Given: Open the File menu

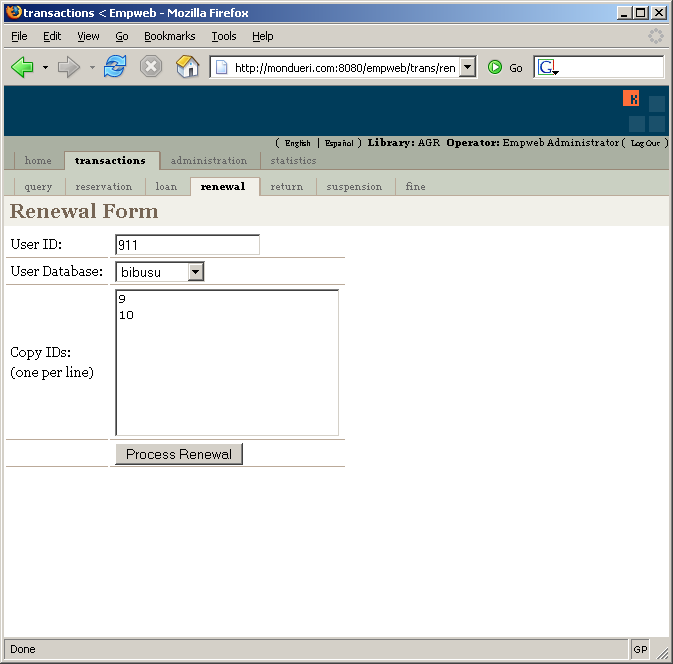Looking at the screenshot, I should click(19, 36).
